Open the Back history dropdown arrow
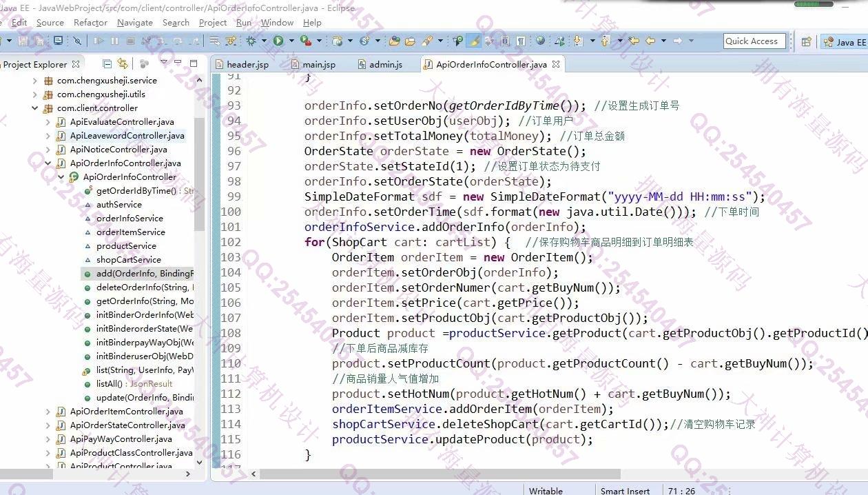 coord(663,41)
